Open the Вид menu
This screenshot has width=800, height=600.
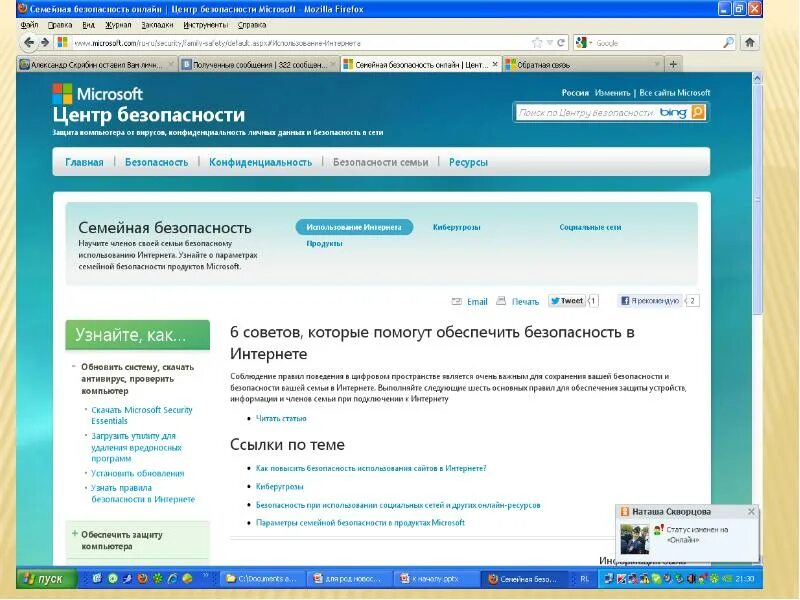click(x=88, y=24)
